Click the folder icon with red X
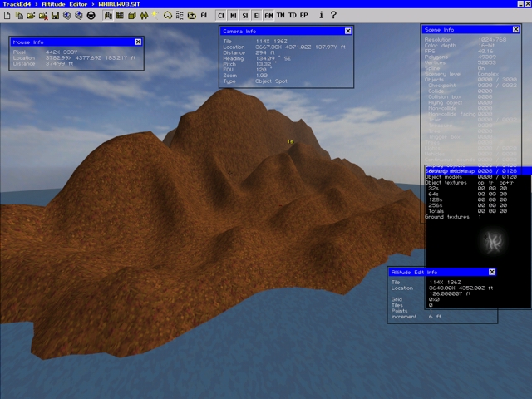 [43, 16]
